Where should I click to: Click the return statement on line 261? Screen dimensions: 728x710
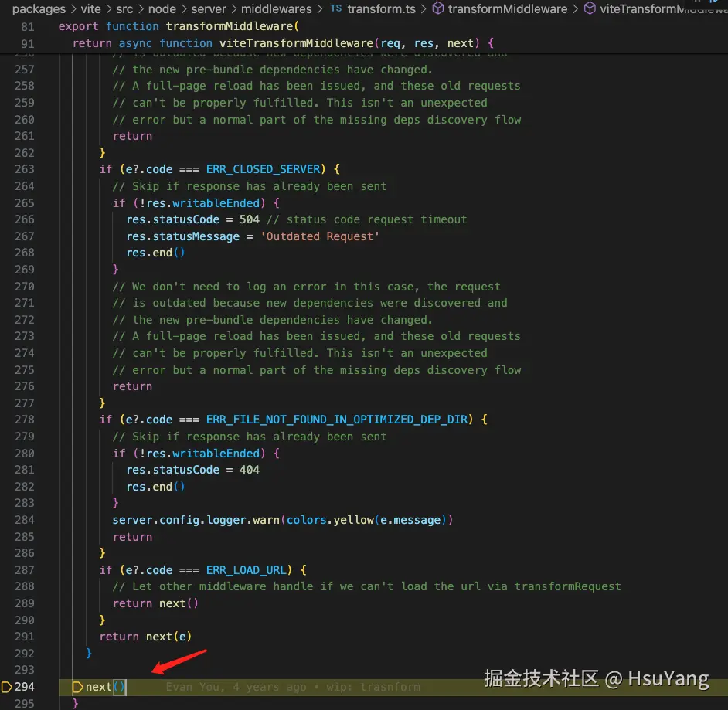(x=132, y=136)
